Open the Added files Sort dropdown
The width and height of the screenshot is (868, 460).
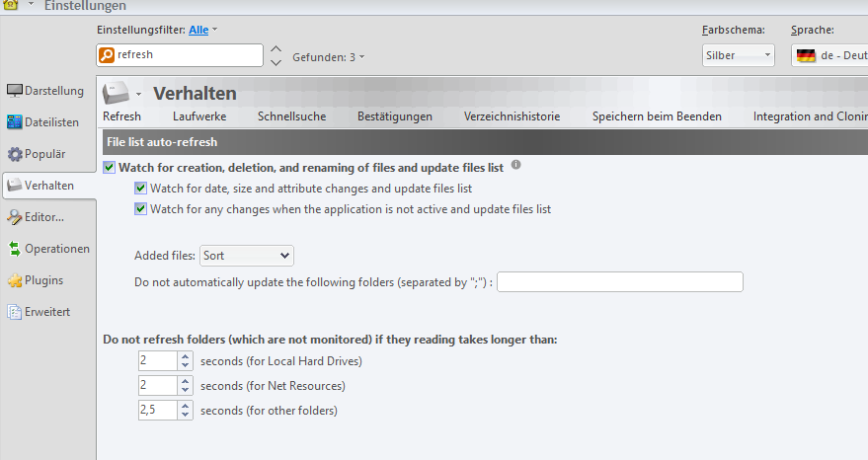pyautogui.click(x=246, y=256)
